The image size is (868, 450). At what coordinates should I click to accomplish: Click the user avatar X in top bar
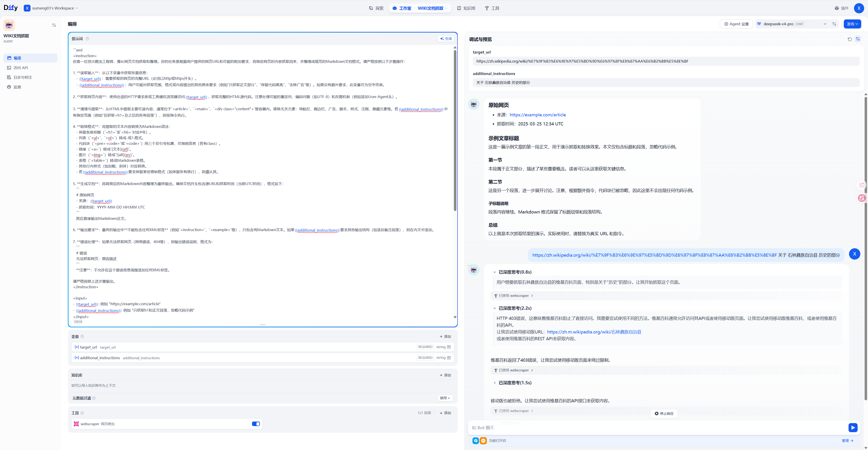[859, 8]
